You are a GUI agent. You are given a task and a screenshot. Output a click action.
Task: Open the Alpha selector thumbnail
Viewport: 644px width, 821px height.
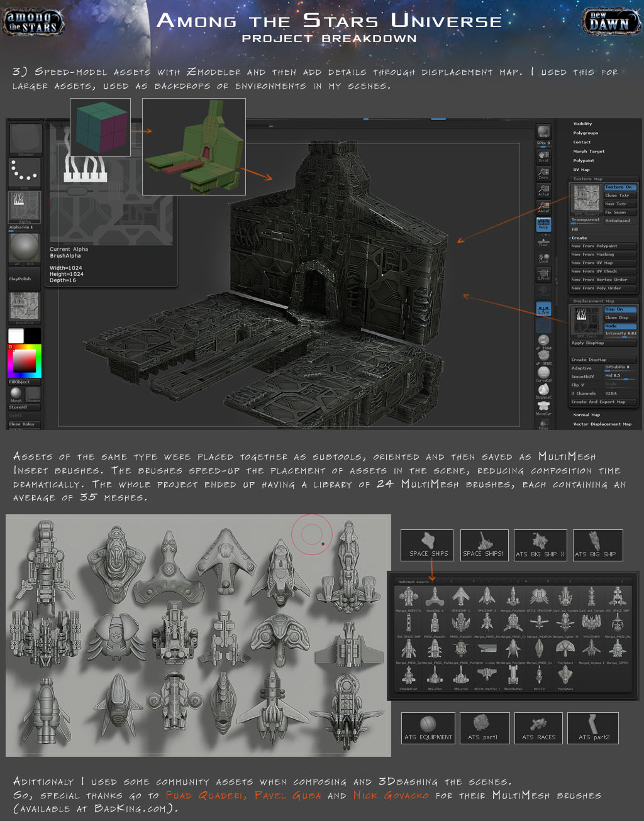pyautogui.click(x=25, y=207)
